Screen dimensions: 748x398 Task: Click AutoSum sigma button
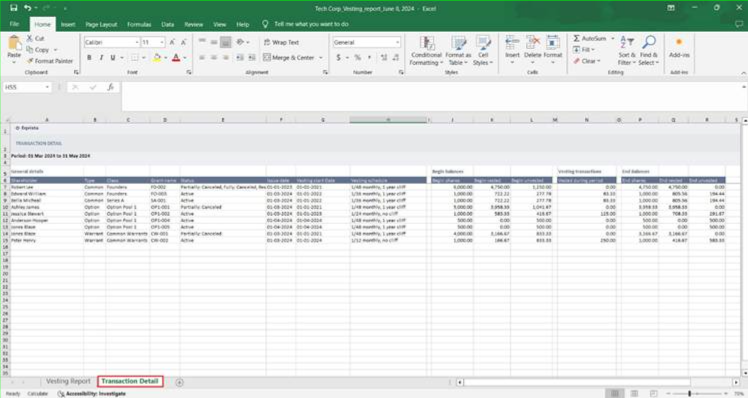pyautogui.click(x=590, y=38)
